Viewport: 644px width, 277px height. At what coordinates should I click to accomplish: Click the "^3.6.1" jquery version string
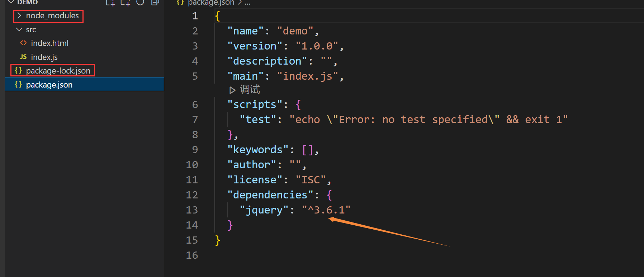coord(326,210)
